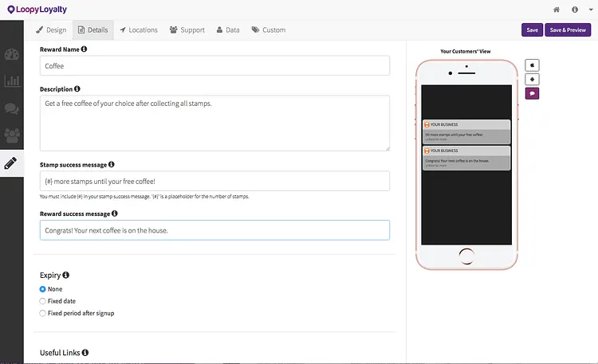This screenshot has width=598, height=364.
Task: Click the home icon in top bar
Action: pos(557,10)
